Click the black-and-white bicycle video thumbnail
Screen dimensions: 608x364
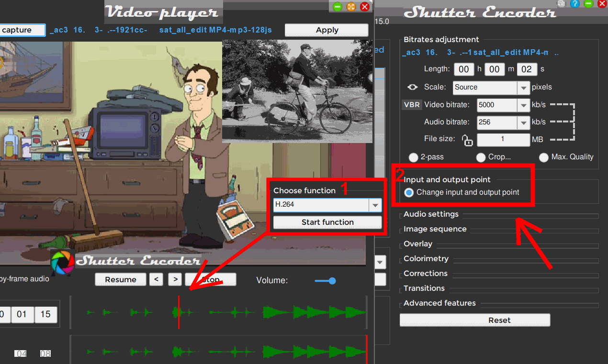coord(297,91)
